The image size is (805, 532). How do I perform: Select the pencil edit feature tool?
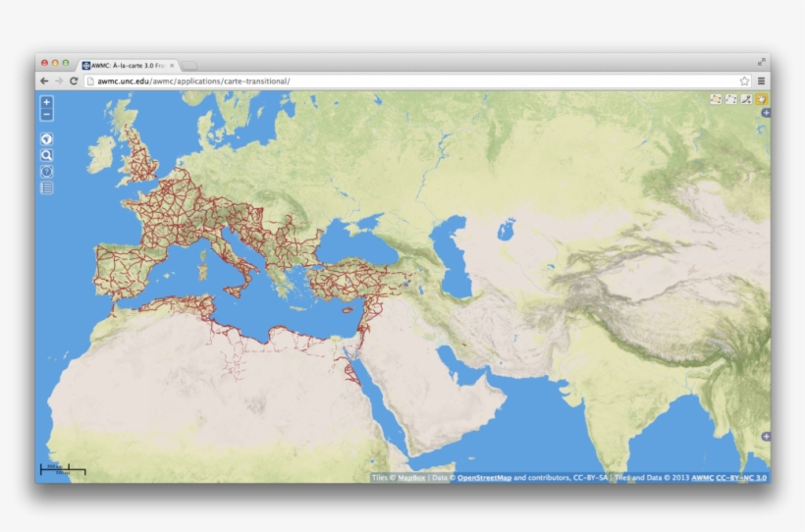(x=746, y=99)
